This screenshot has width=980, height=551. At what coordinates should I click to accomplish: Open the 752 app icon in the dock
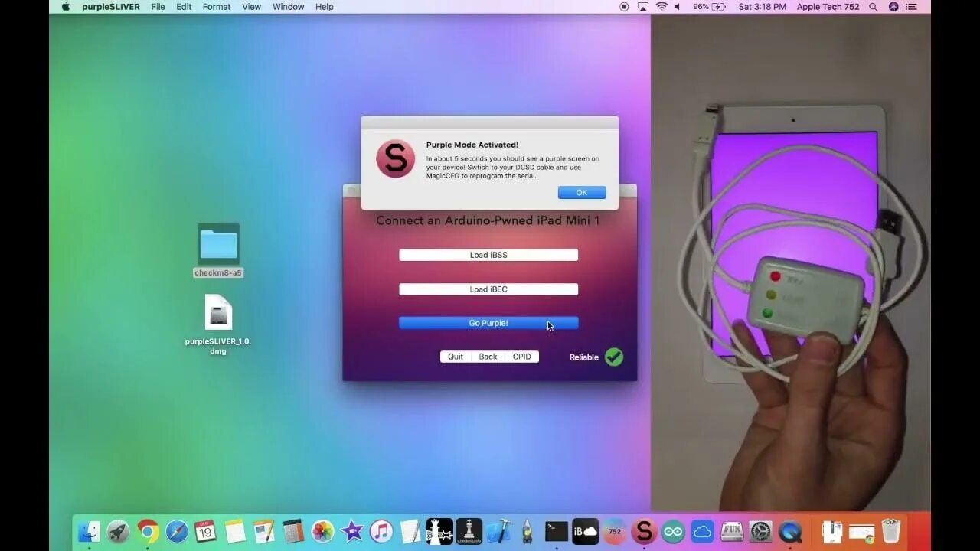[x=615, y=530]
